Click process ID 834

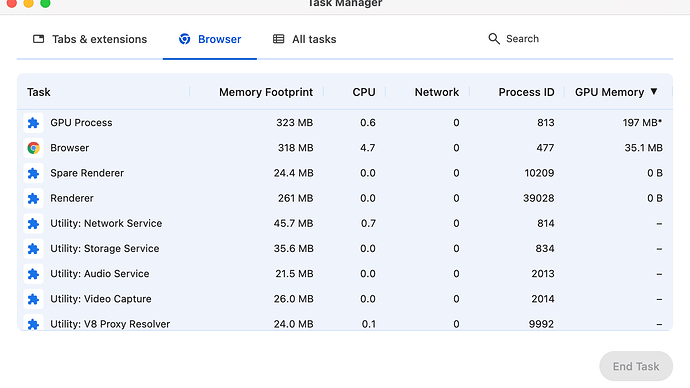[545, 249]
